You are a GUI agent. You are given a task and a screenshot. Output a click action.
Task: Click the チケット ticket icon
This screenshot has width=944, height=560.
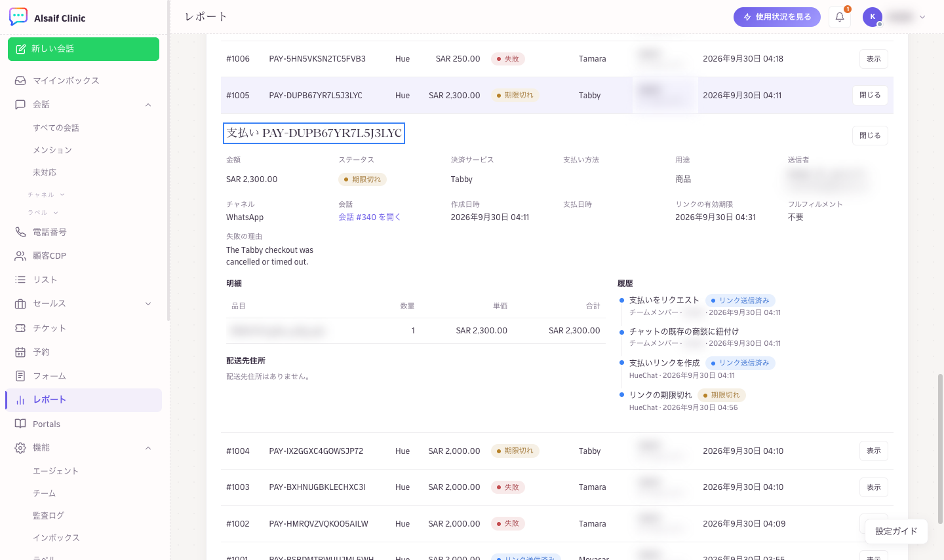tap(20, 328)
